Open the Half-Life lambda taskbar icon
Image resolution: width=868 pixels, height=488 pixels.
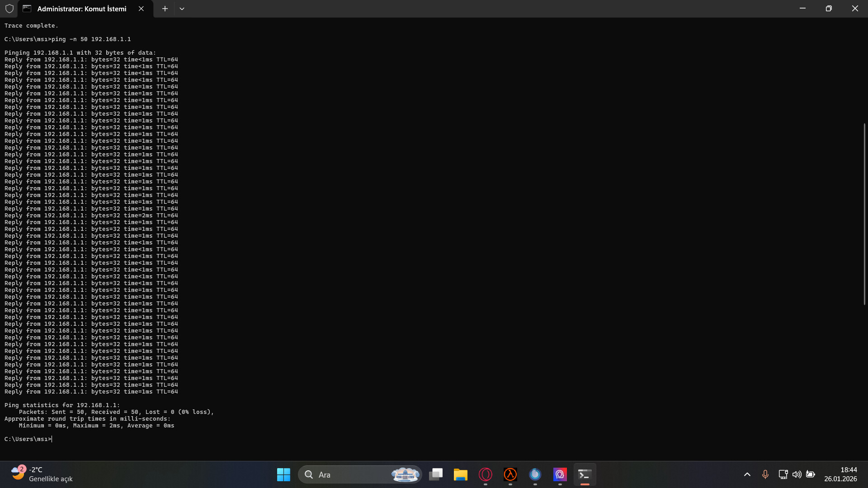pos(510,474)
